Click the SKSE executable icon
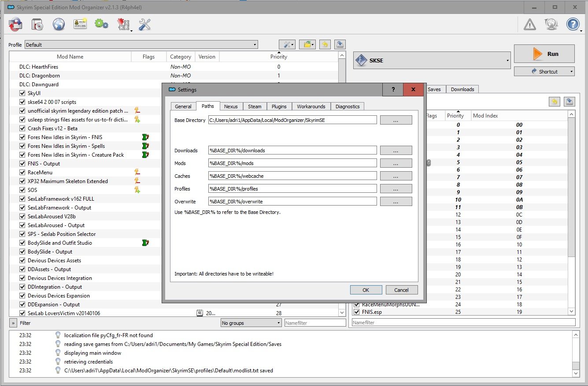This screenshot has height=386, width=588. [x=362, y=60]
